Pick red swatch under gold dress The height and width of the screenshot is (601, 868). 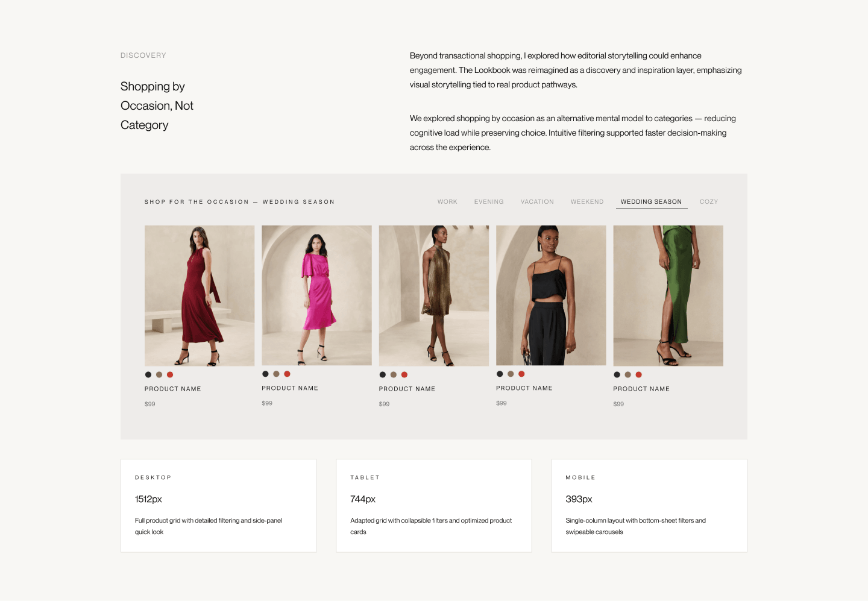[404, 374]
